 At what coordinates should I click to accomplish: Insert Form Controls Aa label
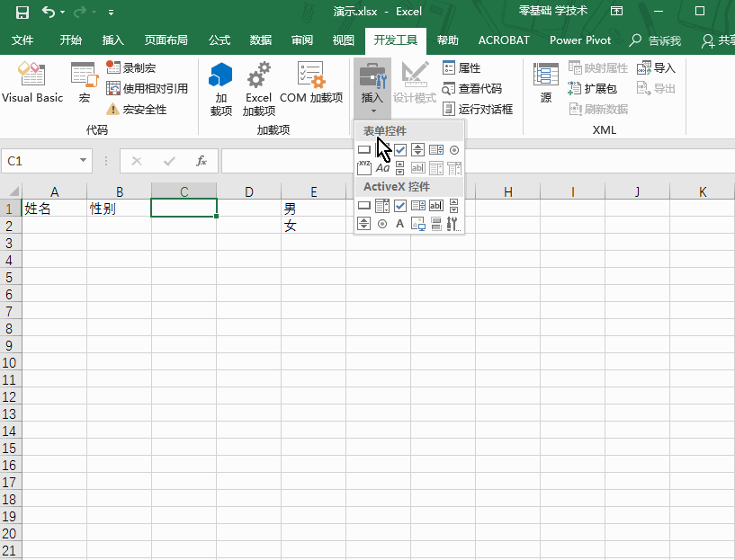(x=382, y=167)
